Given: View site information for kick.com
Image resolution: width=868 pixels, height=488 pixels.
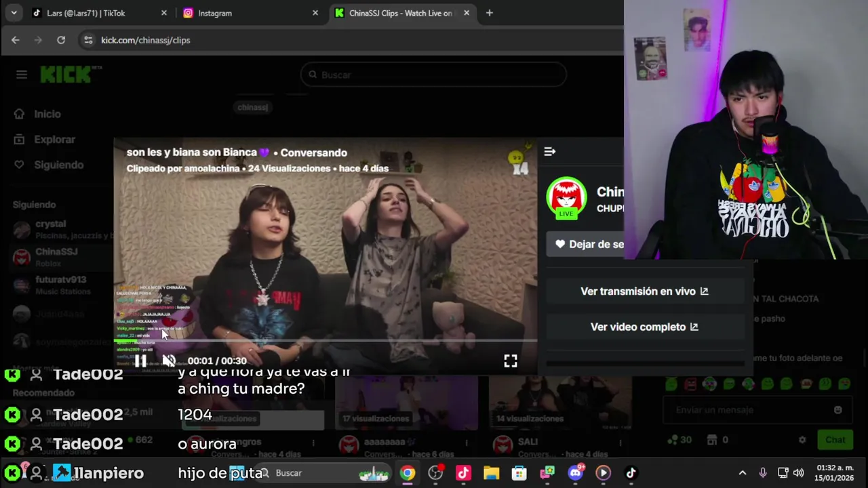Looking at the screenshot, I should 88,40.
